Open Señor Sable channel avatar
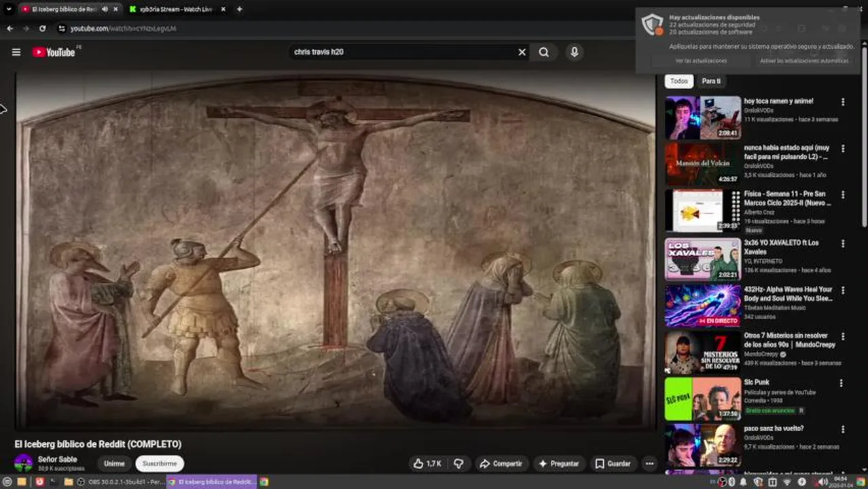This screenshot has width=868, height=489. coord(23,463)
